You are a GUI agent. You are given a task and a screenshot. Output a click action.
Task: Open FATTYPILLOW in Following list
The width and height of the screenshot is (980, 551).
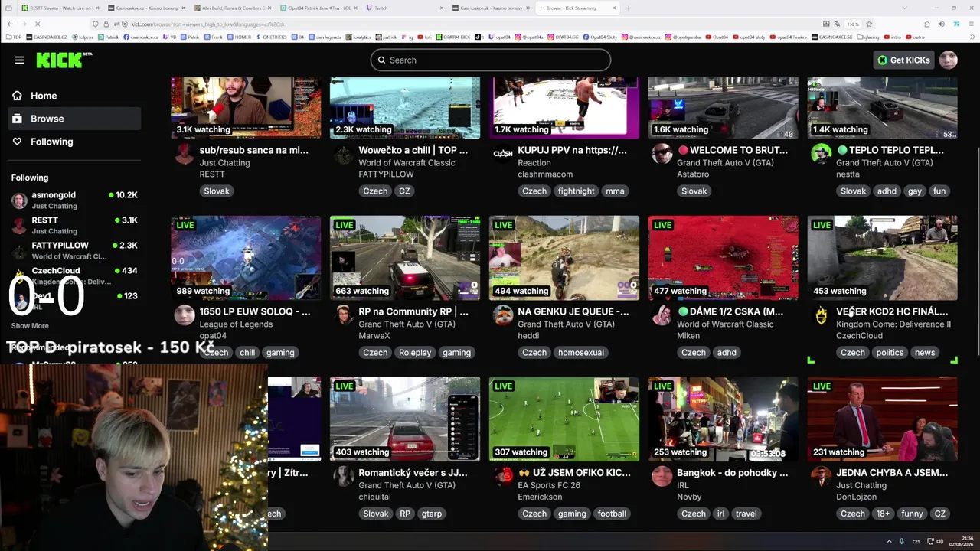(x=73, y=250)
